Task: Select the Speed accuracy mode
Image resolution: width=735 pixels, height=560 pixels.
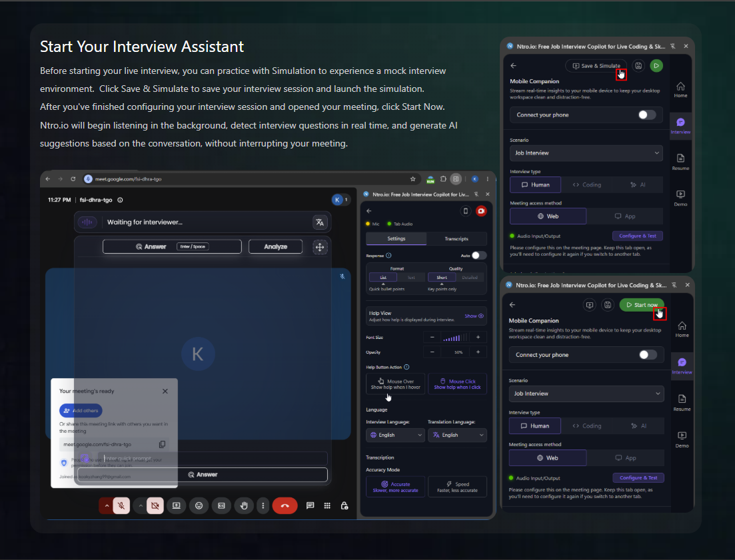Action: tap(457, 487)
